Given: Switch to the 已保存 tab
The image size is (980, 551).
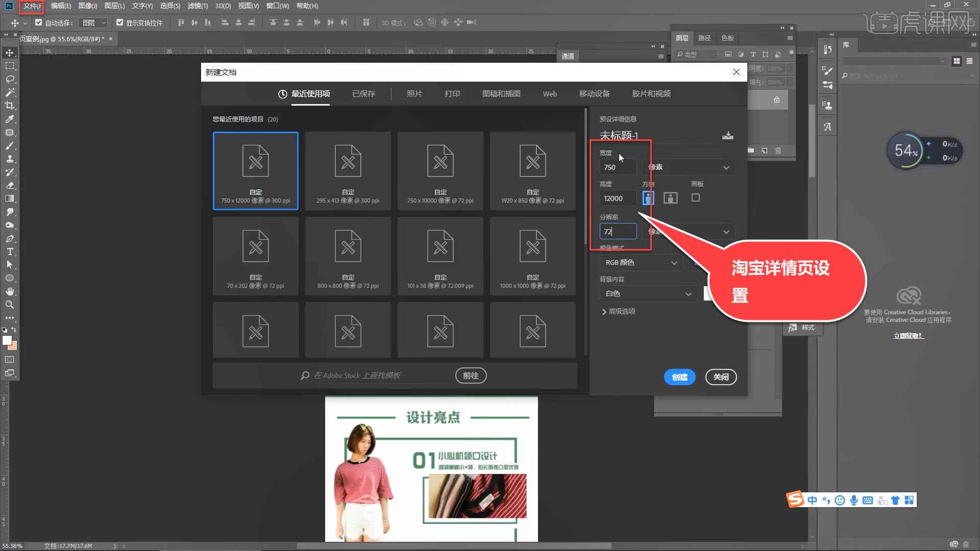Looking at the screenshot, I should (363, 94).
